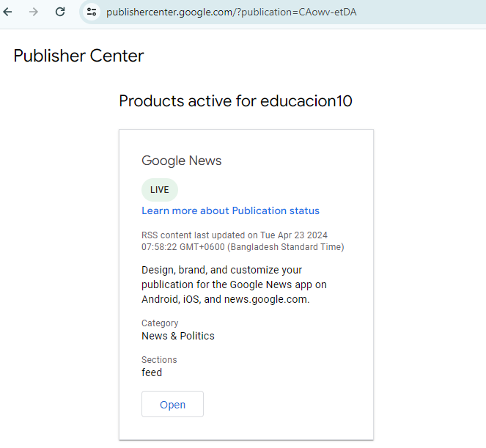The image size is (486, 448).
Task: Click 'educacion10' publication name in heading
Action: pos(306,101)
